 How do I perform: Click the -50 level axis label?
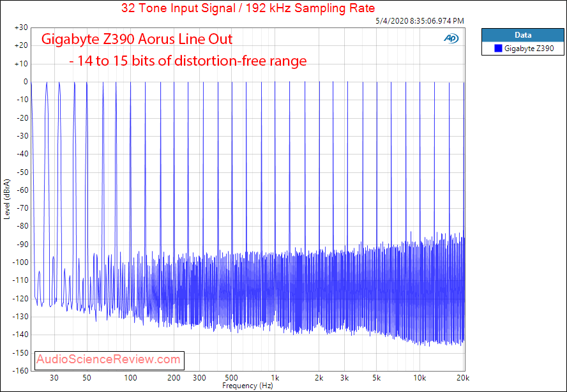22,172
